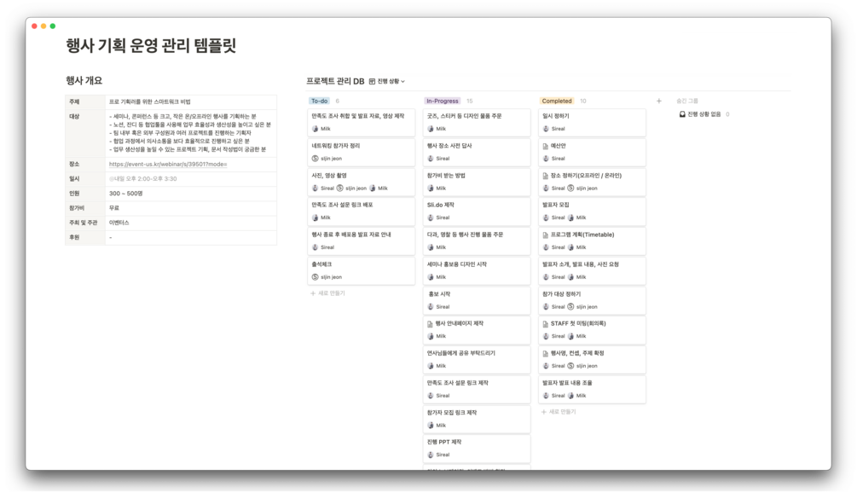Click the Completed group label
The height and width of the screenshot is (504, 857).
click(x=556, y=101)
